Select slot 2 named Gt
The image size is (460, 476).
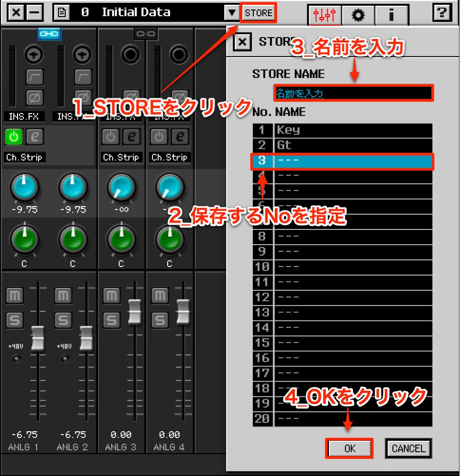[342, 145]
